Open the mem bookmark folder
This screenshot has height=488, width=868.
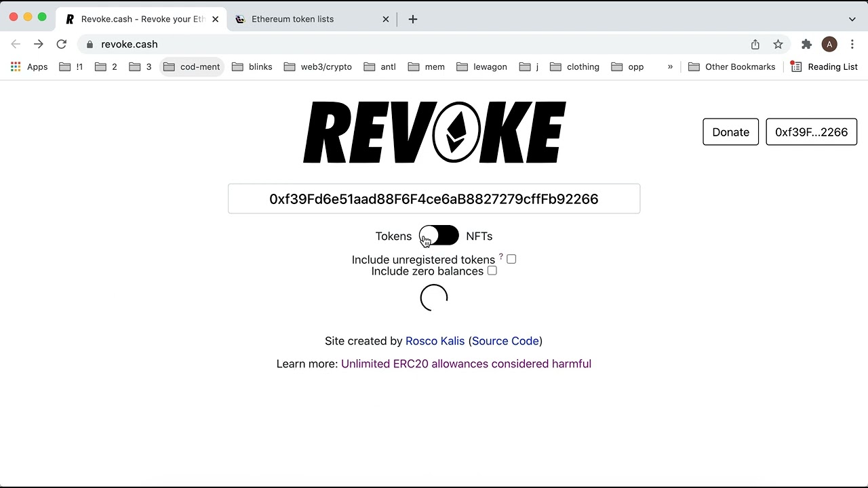[426, 66]
